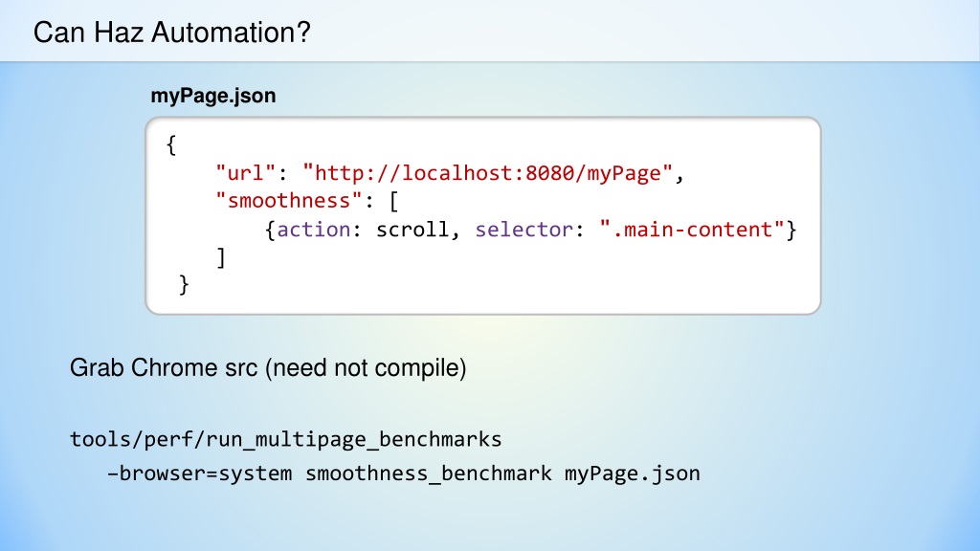Click the '–browser=system' command flag
This screenshot has height=551, width=980.
coord(199,473)
